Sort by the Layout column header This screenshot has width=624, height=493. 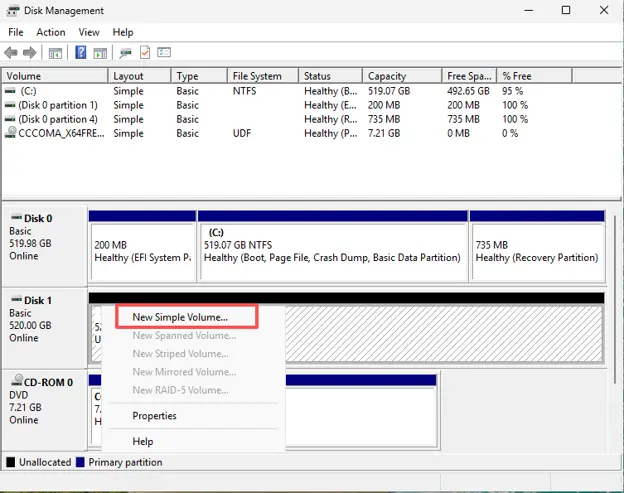point(140,76)
